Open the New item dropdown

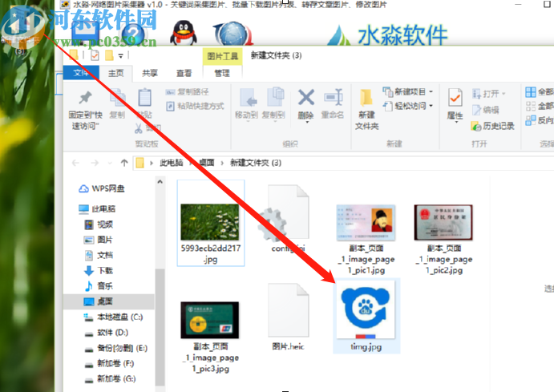pyautogui.click(x=408, y=92)
